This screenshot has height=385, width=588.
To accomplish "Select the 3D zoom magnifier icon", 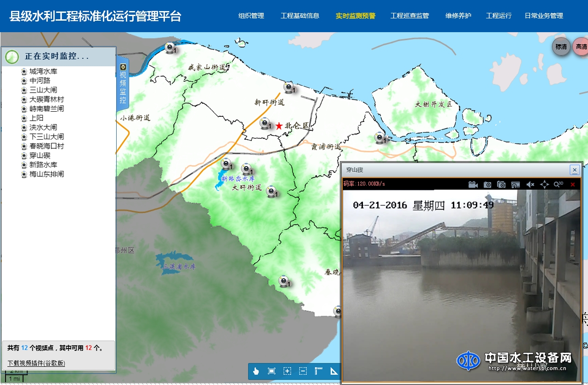I will tap(557, 184).
